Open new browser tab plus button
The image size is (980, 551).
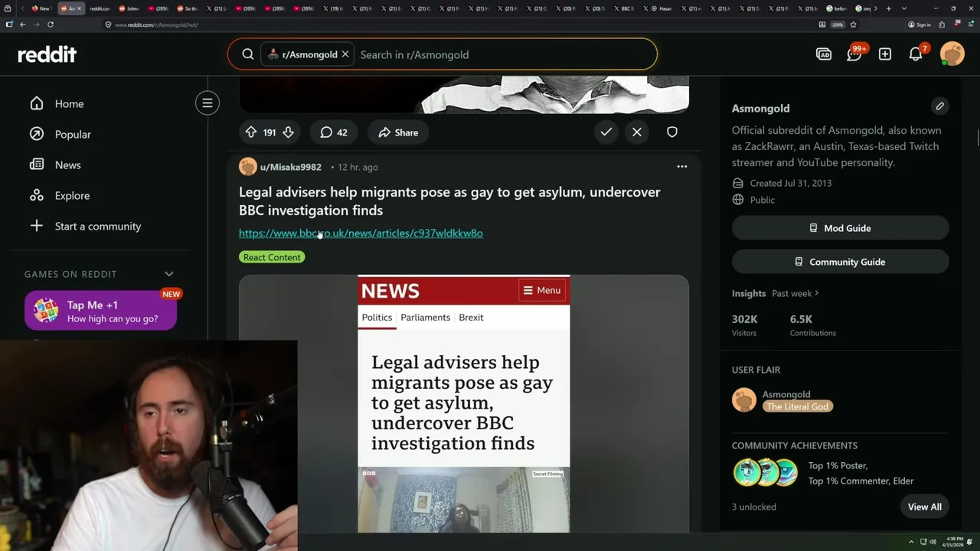click(x=888, y=8)
